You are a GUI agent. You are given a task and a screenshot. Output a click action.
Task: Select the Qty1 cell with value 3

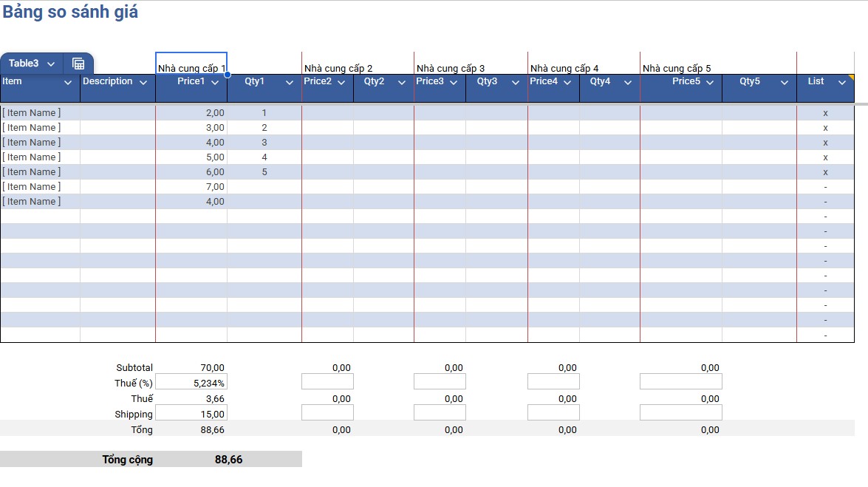[x=264, y=143]
